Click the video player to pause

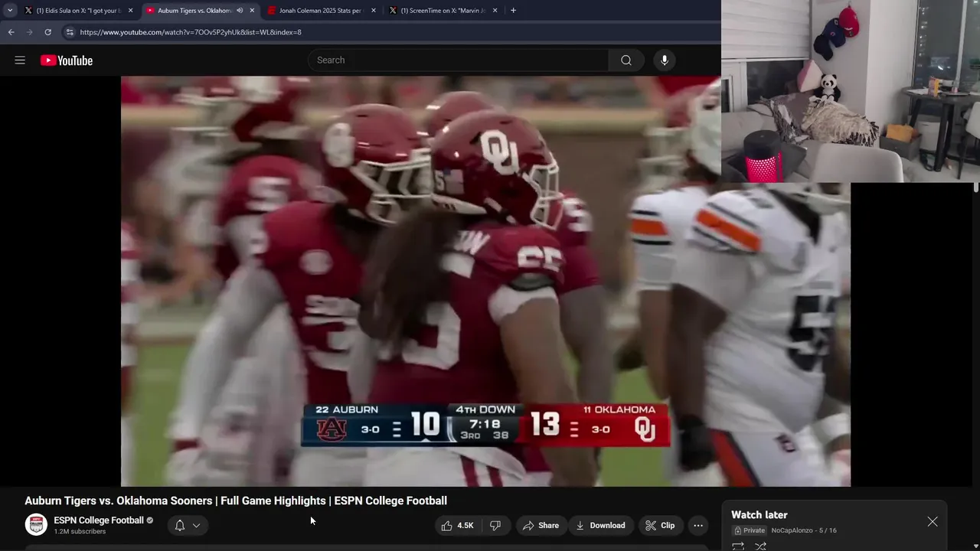click(485, 281)
